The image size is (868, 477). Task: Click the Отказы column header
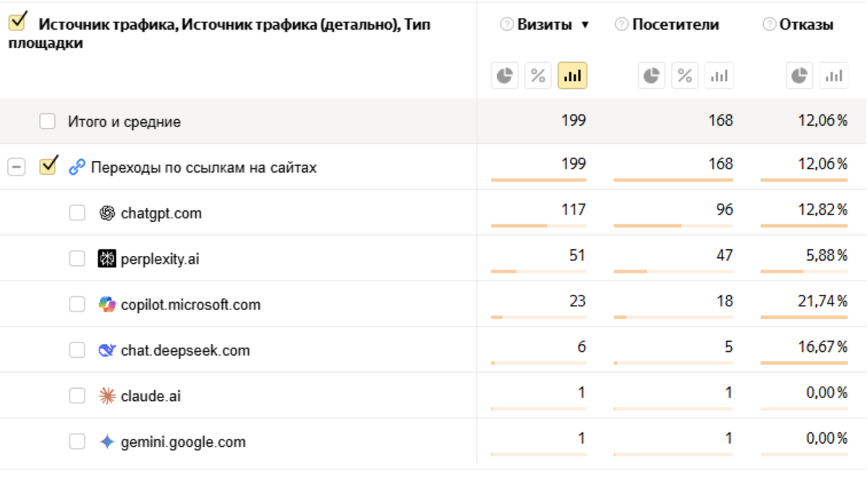[x=806, y=25]
